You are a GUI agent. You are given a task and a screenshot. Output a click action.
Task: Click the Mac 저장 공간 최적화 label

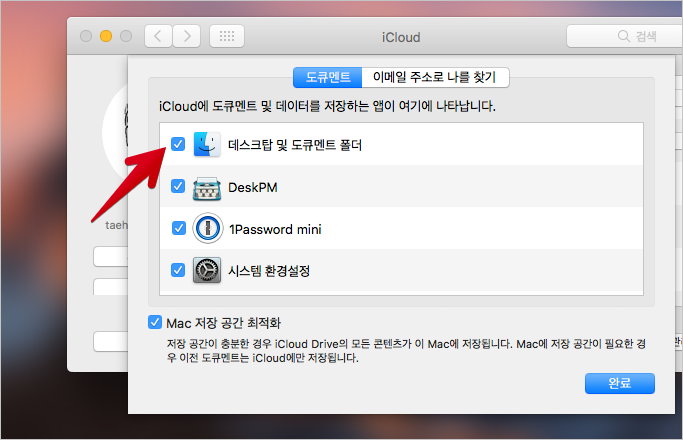click(x=223, y=323)
